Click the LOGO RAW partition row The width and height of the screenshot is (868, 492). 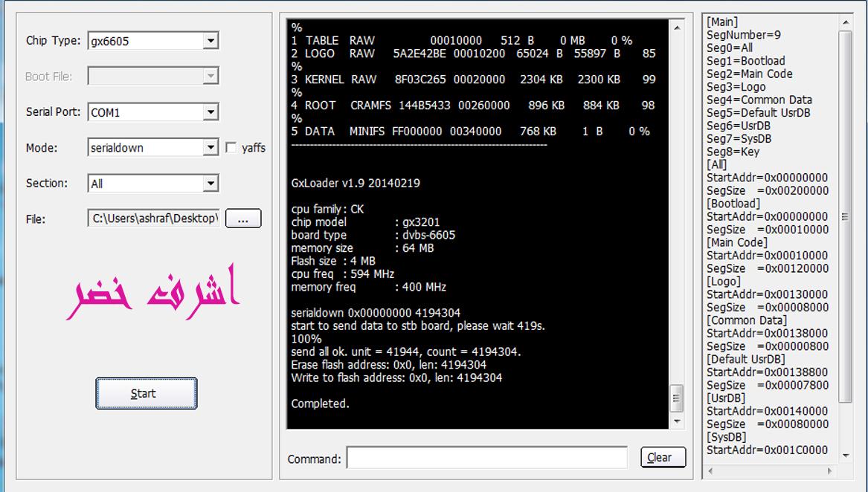pos(473,54)
